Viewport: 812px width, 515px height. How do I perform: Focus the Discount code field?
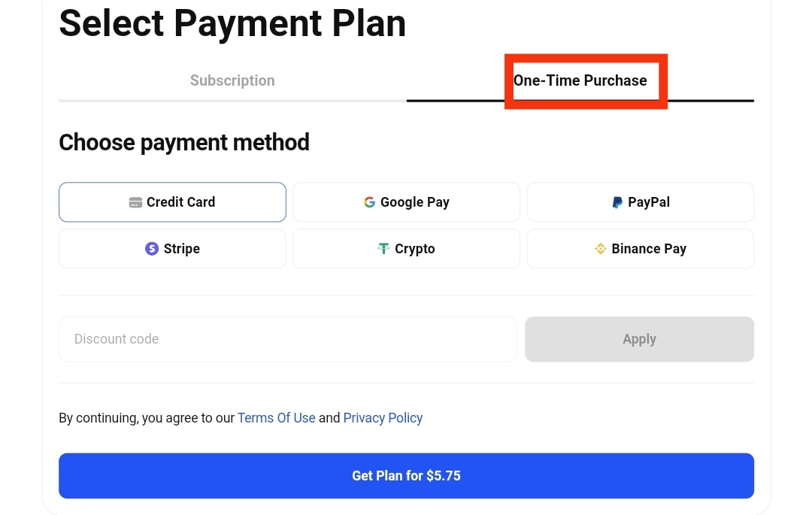coord(287,339)
